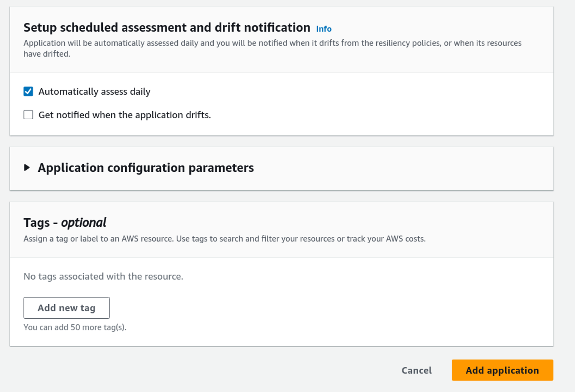This screenshot has width=575, height=392.
Task: Cancel the application creation
Action: pos(416,370)
